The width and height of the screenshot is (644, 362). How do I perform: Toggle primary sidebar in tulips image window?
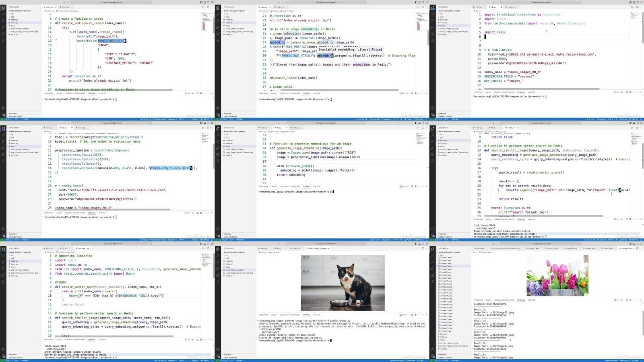click(x=631, y=244)
